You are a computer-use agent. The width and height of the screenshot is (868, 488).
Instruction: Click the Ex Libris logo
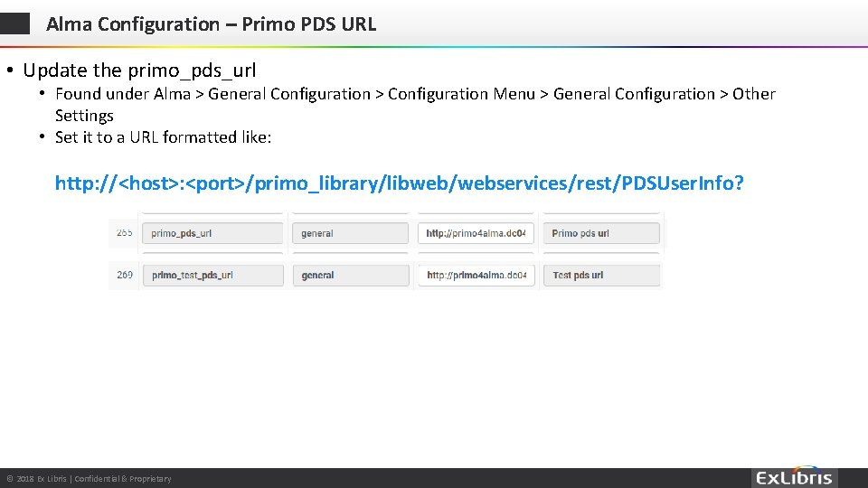[x=794, y=477]
